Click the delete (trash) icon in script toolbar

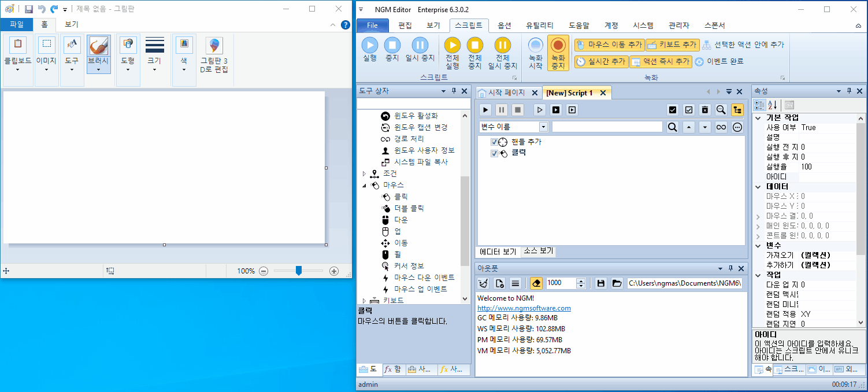tap(705, 110)
